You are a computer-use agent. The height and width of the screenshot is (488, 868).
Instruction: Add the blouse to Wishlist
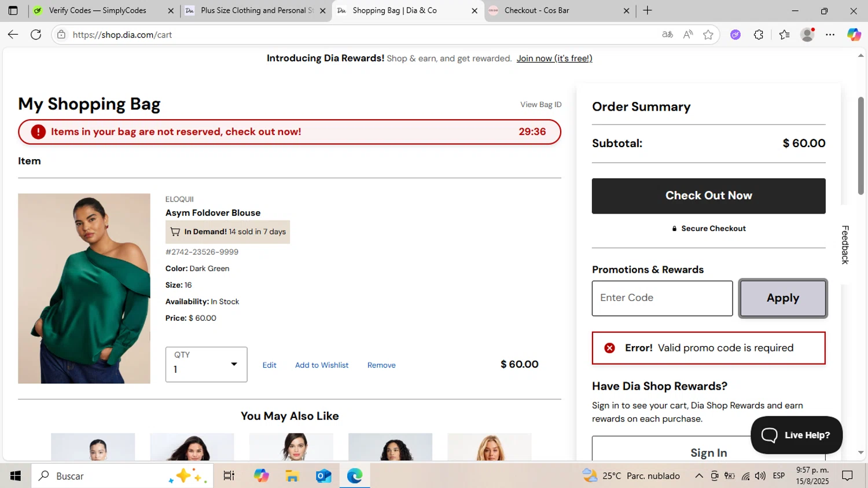point(322,365)
